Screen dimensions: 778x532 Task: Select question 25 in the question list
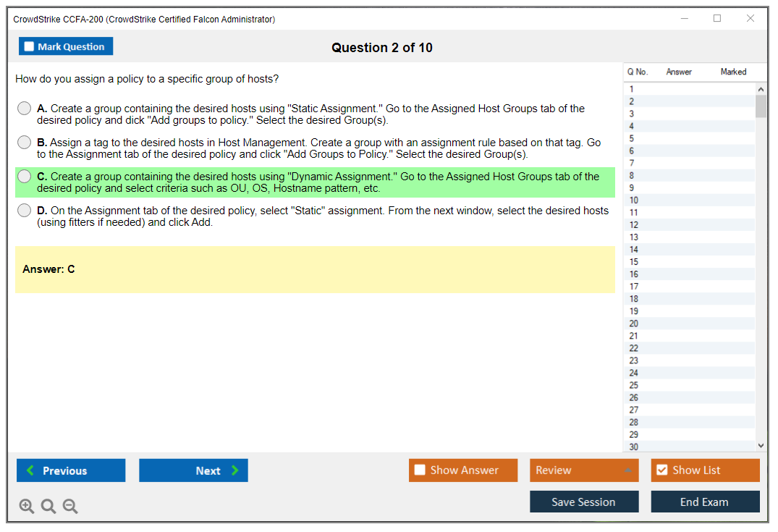634,385
